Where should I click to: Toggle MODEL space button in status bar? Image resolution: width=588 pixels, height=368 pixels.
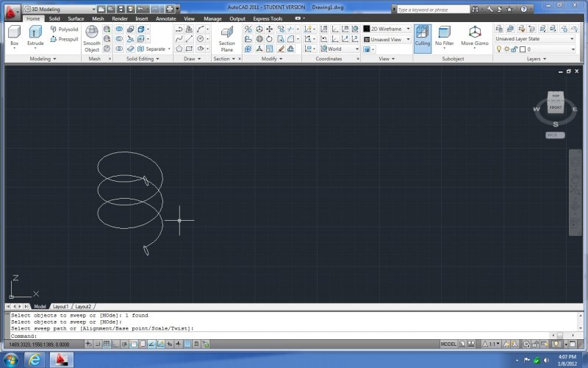click(x=448, y=344)
